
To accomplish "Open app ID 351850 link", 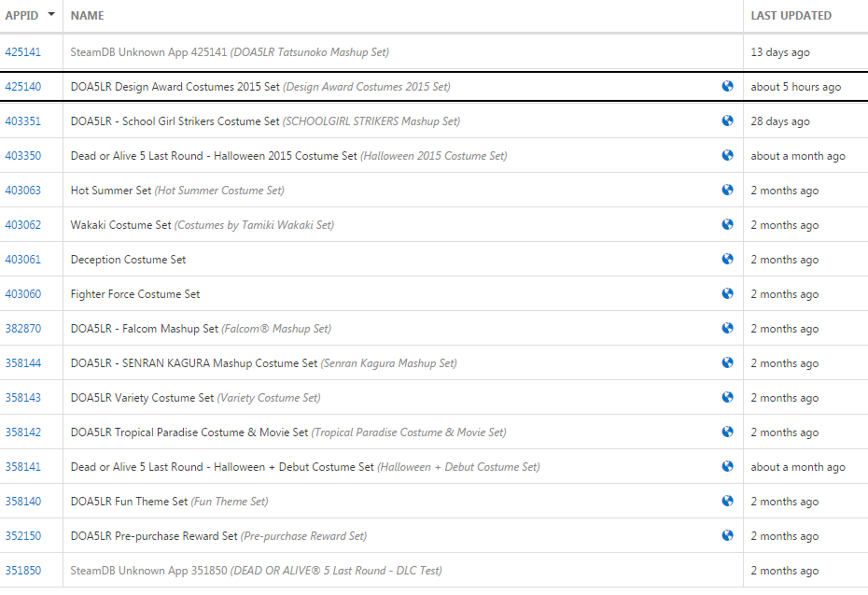I will [23, 571].
